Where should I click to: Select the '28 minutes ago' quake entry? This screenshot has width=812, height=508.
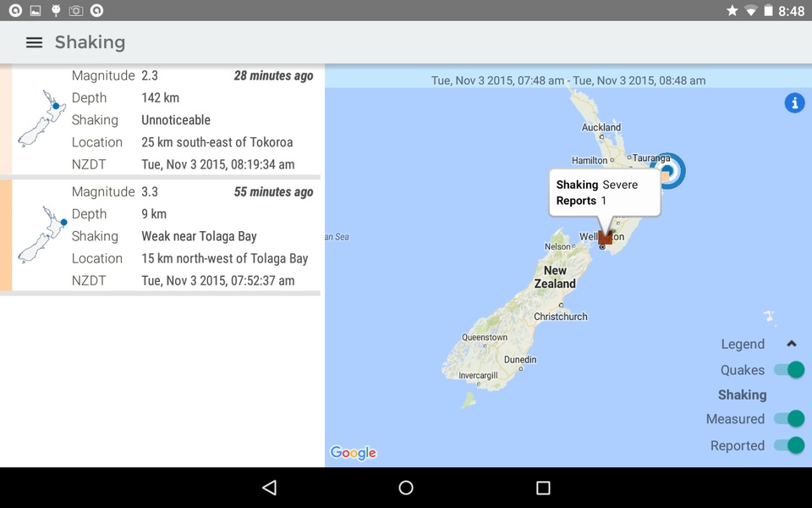(x=161, y=119)
